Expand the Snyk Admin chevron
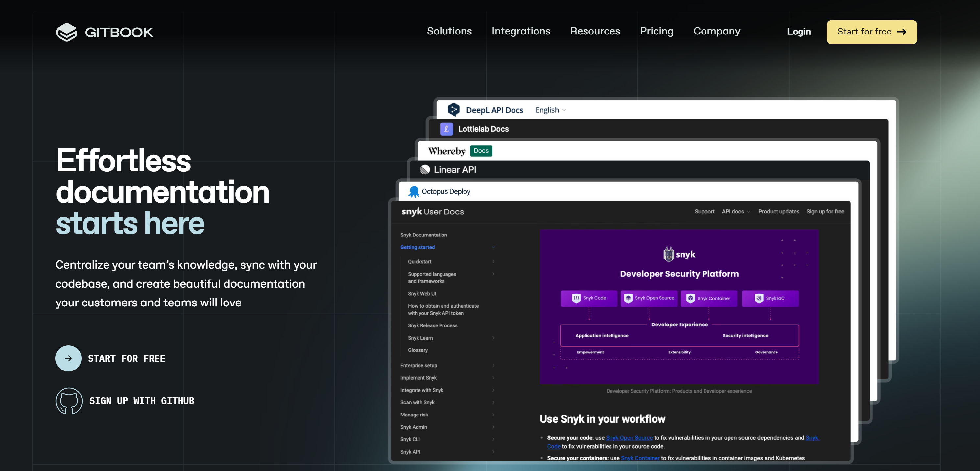 point(493,427)
